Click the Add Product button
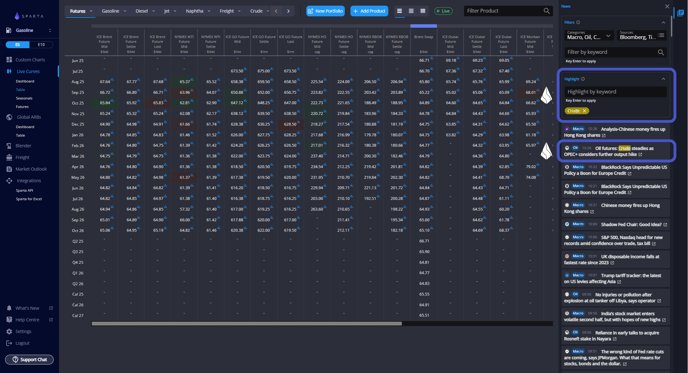Viewport: 688px width, 373px height. point(369,11)
